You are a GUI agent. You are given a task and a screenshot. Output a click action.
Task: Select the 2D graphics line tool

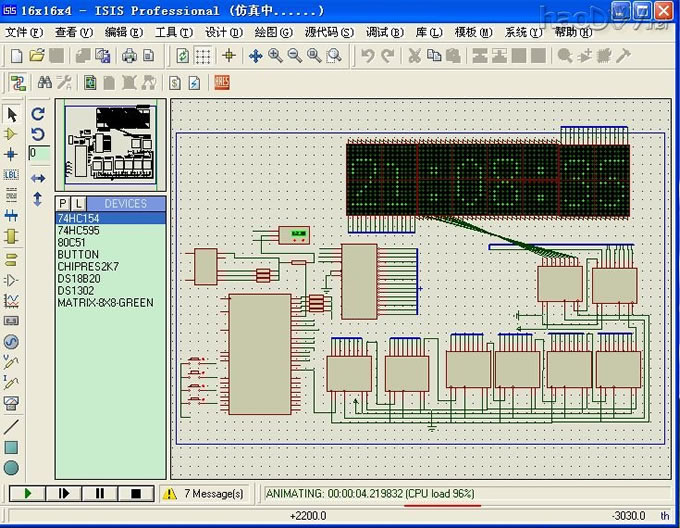click(x=11, y=427)
